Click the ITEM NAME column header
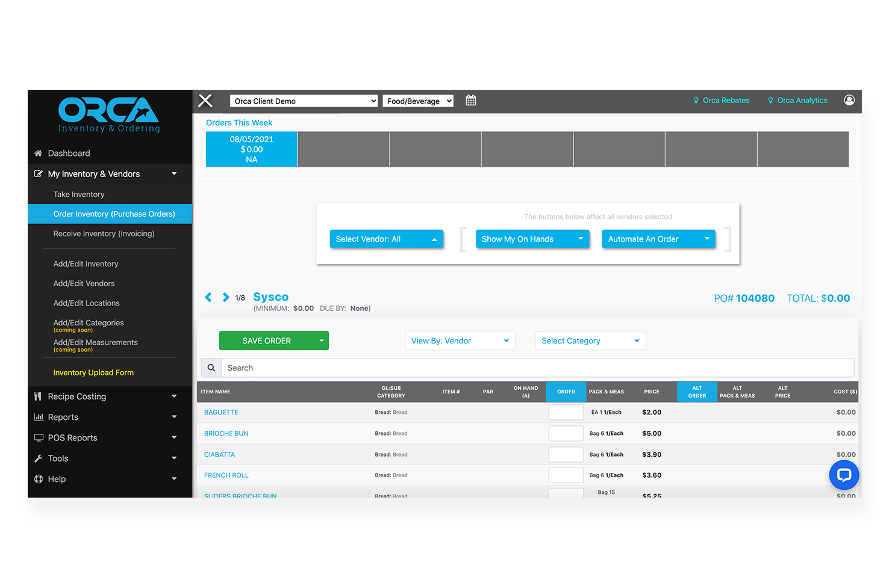 [216, 392]
